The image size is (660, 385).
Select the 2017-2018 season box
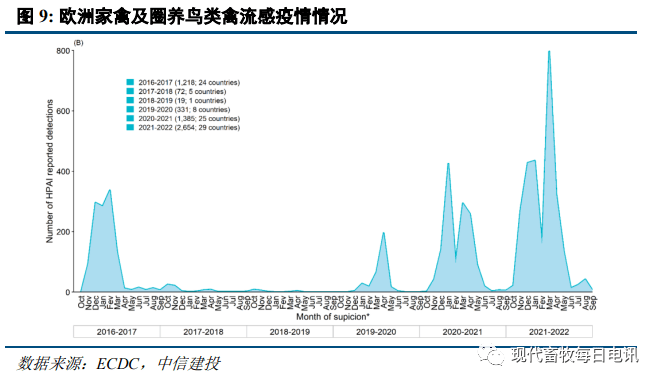203,332
